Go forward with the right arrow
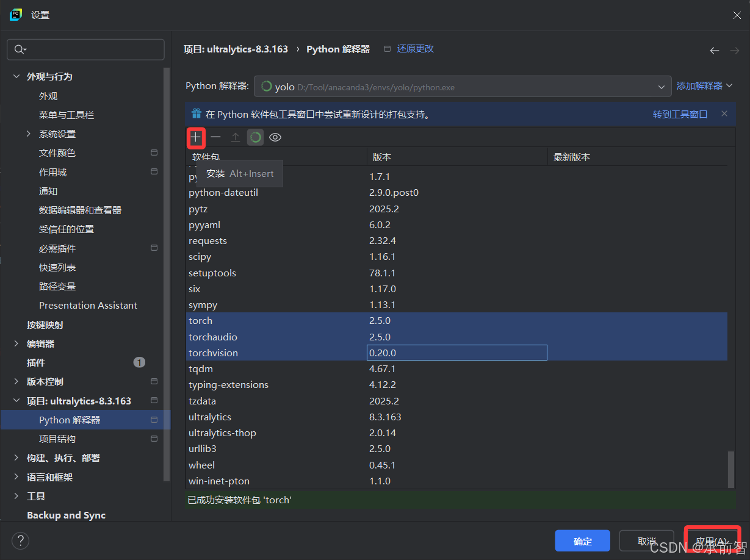Image resolution: width=750 pixels, height=560 pixels. pyautogui.click(x=735, y=51)
